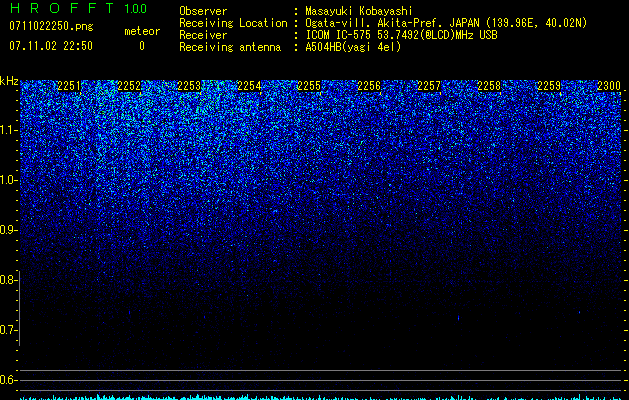Click the date stamp 07.11.02 22:50

[x=51, y=46]
